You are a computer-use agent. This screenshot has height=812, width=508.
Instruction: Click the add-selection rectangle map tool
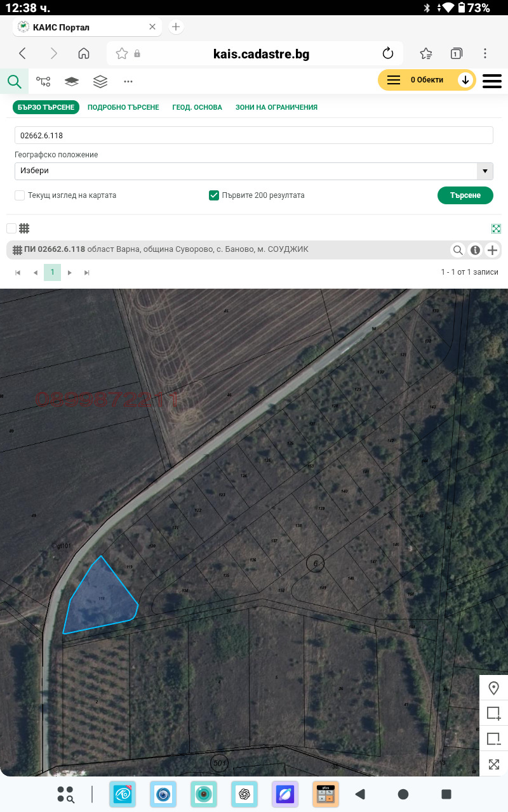pyautogui.click(x=493, y=714)
